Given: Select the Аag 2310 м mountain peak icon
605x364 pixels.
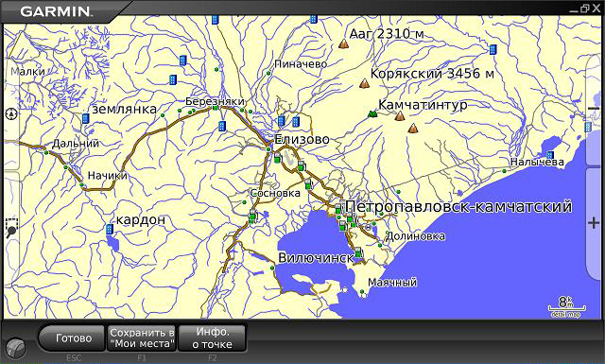Looking at the screenshot, I should point(343,43).
